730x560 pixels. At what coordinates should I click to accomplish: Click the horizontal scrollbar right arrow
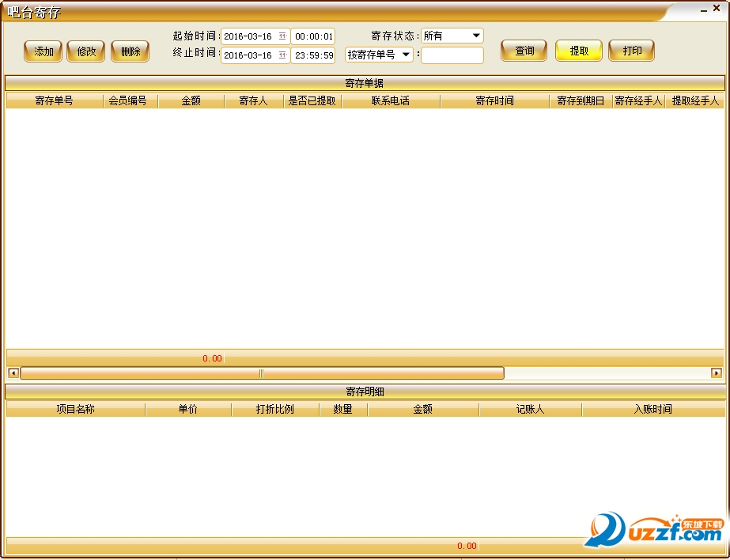click(x=716, y=373)
